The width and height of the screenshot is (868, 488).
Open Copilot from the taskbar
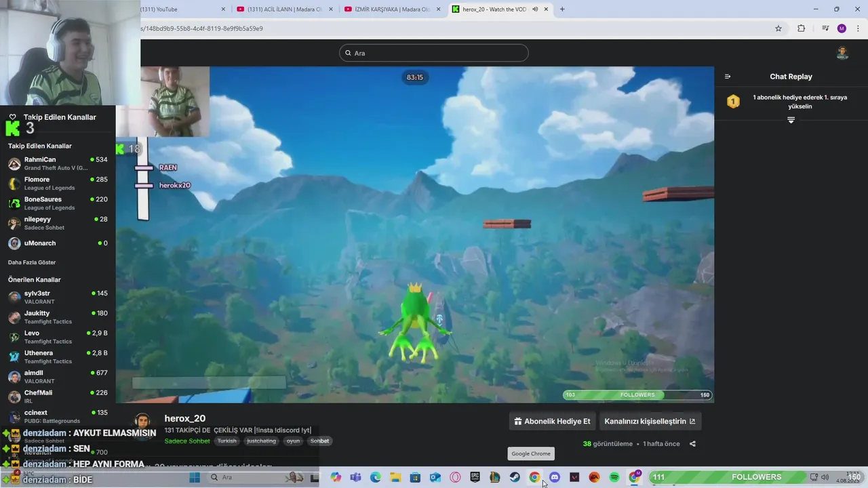[x=336, y=478]
